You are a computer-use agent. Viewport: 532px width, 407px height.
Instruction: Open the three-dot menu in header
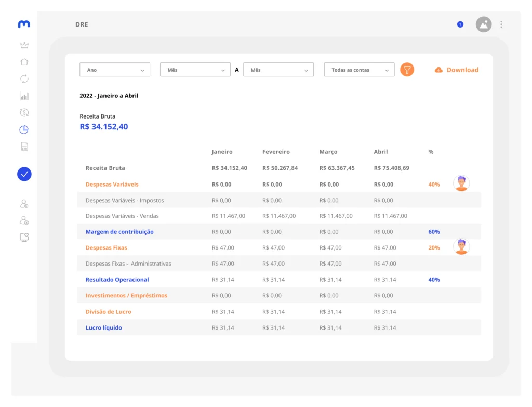click(x=501, y=24)
